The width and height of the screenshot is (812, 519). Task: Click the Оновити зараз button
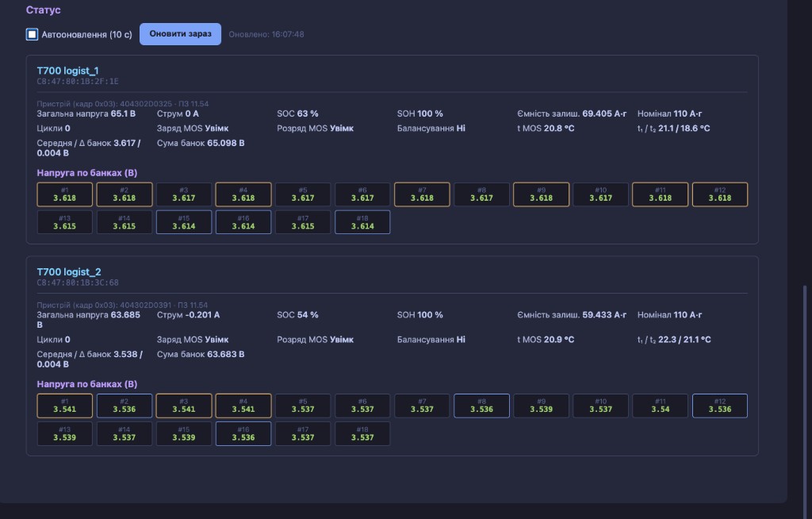pos(180,33)
